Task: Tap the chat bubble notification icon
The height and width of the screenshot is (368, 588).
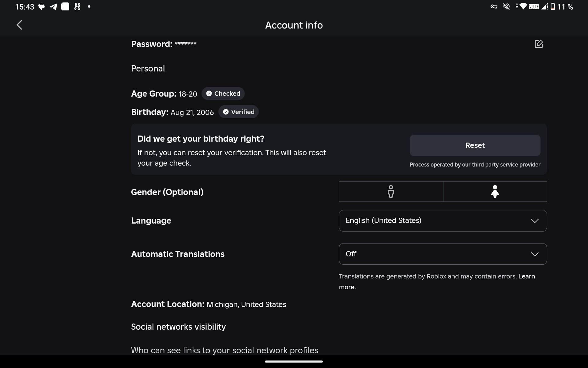Action: 41,7
